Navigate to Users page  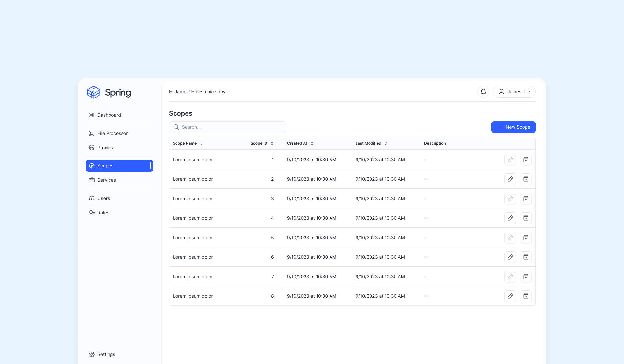click(x=104, y=198)
